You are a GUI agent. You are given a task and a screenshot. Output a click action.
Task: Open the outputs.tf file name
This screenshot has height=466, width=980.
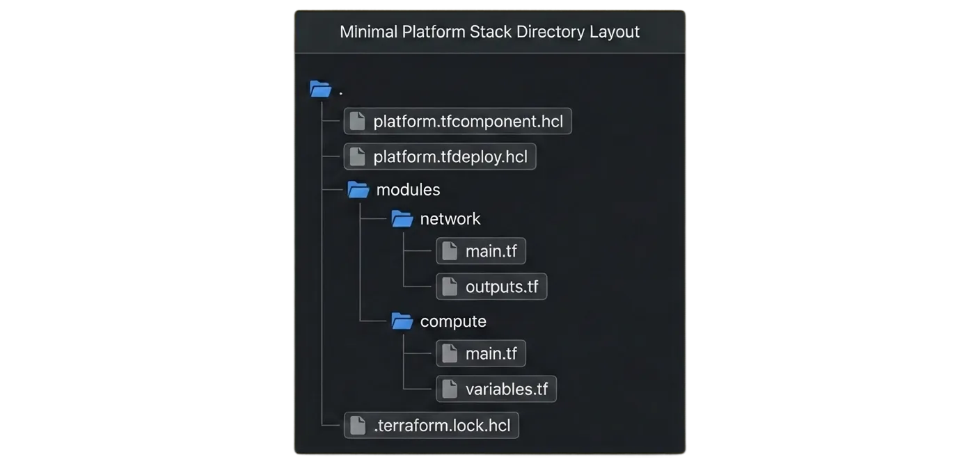pyautogui.click(x=502, y=287)
